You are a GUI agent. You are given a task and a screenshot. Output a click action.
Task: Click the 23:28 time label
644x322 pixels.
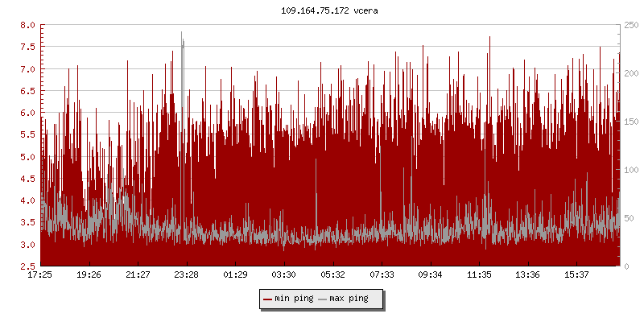(x=186, y=275)
